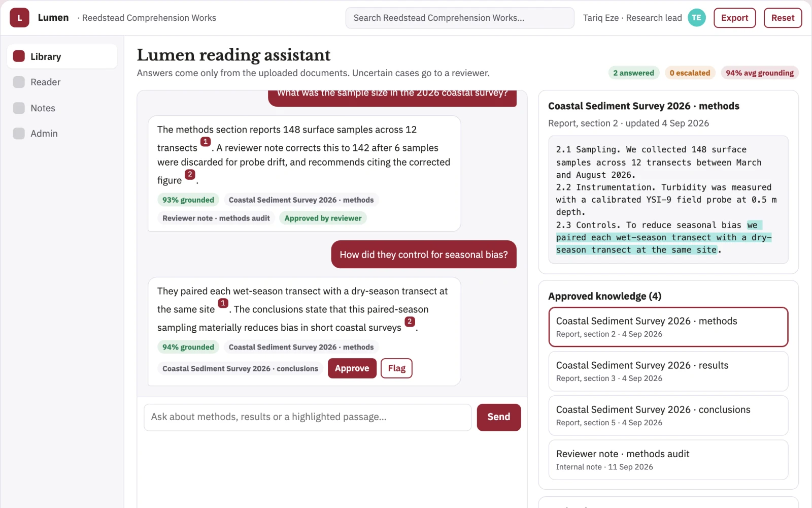This screenshot has width=812, height=508.
Task: Go to Reader in the sidebar
Action: click(x=62, y=82)
